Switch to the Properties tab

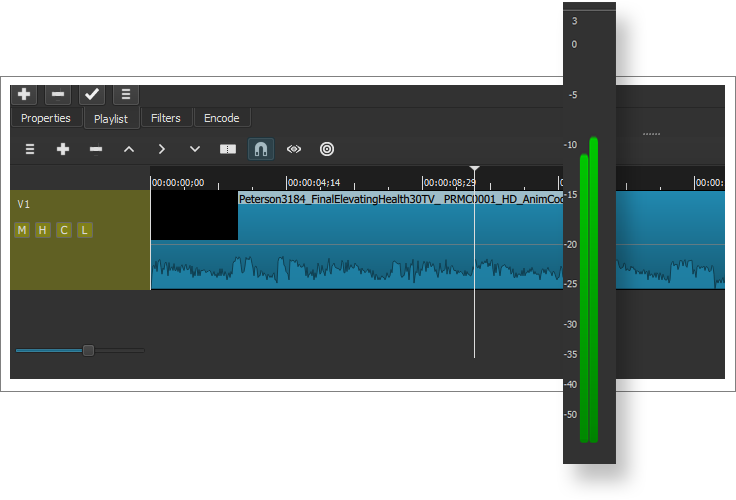coord(46,118)
